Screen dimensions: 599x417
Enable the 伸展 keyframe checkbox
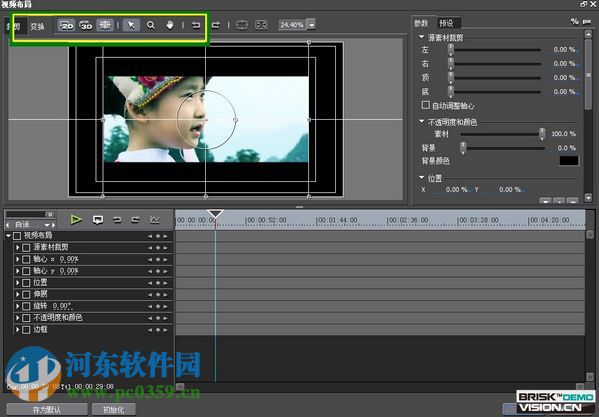26,294
